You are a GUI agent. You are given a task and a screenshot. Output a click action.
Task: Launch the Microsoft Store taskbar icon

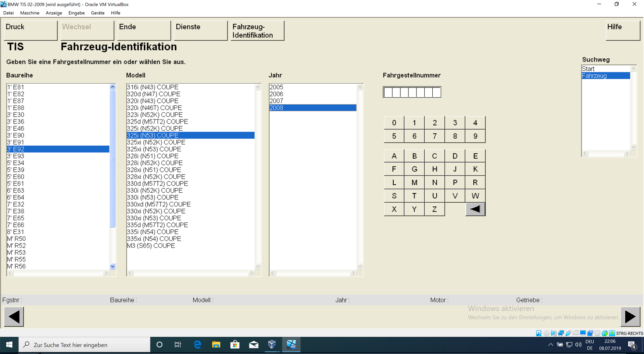pos(235,345)
